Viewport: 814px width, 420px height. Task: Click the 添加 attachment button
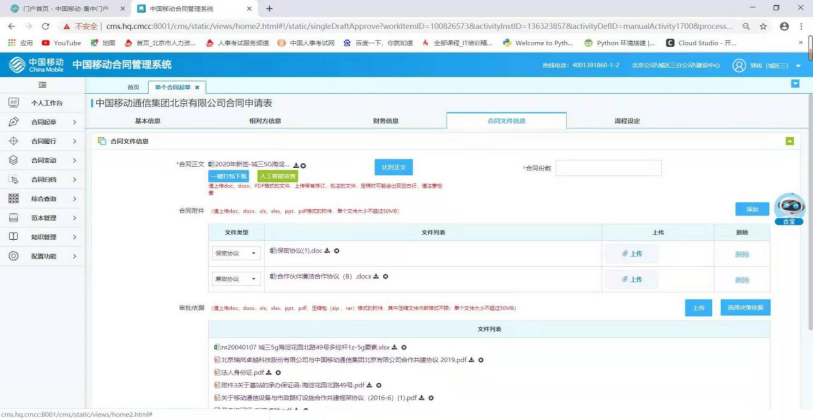(x=752, y=209)
